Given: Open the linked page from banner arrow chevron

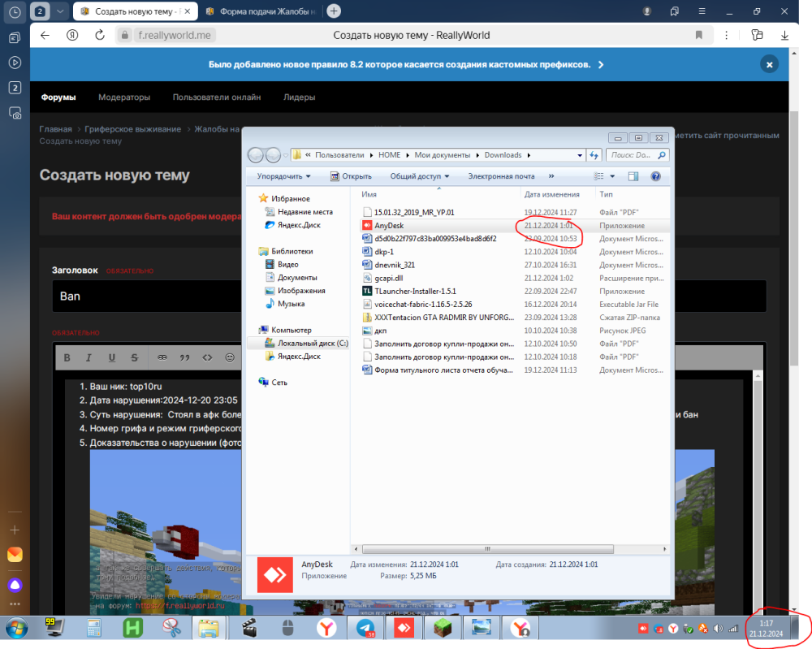Looking at the screenshot, I should tap(601, 65).
